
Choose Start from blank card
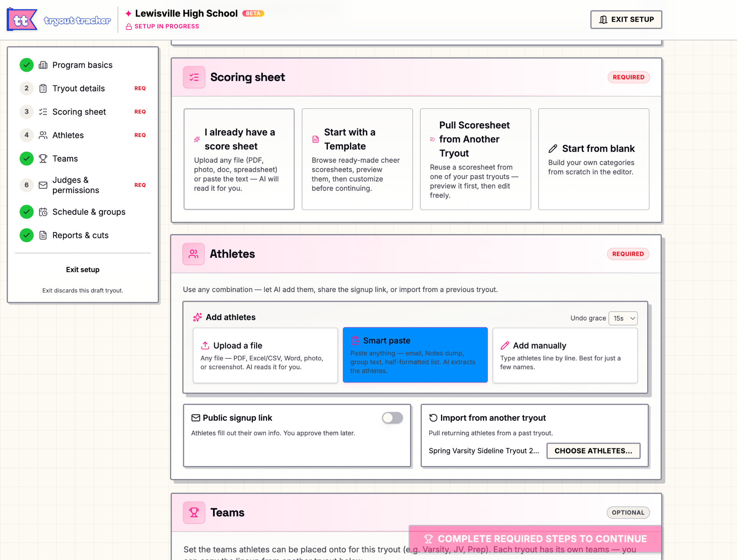[594, 159]
